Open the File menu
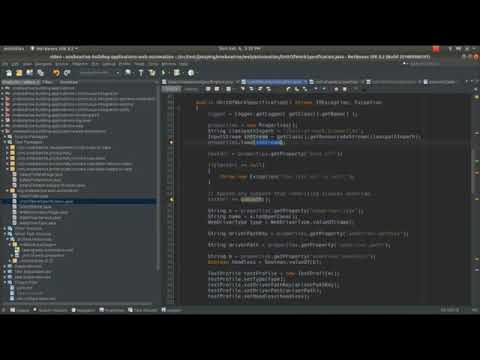Screen dimensions: 480x360 5,64
